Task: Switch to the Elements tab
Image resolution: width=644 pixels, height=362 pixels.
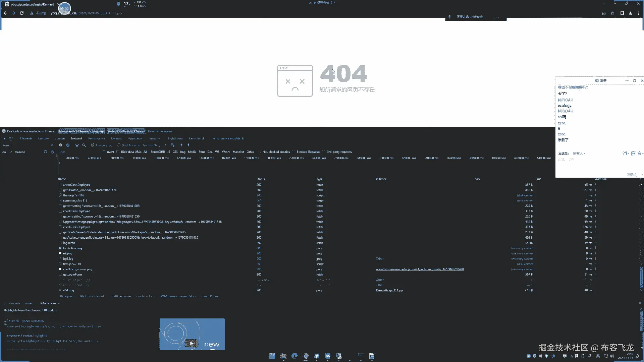Action: 26,138
